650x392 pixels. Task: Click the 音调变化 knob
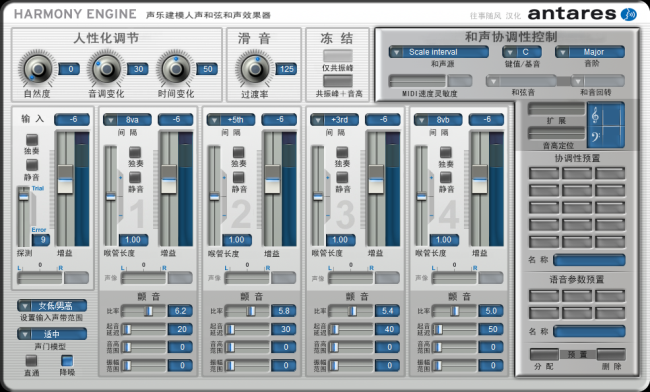click(107, 69)
